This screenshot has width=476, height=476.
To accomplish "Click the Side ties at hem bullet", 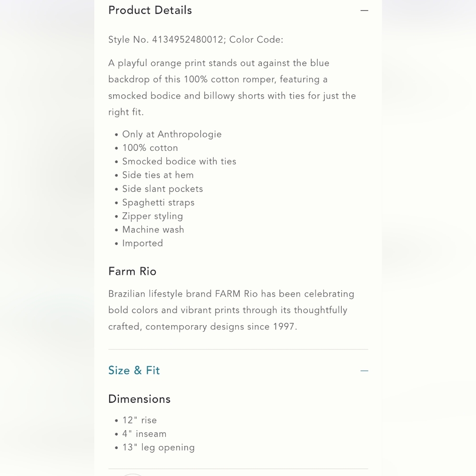I will click(x=158, y=175).
